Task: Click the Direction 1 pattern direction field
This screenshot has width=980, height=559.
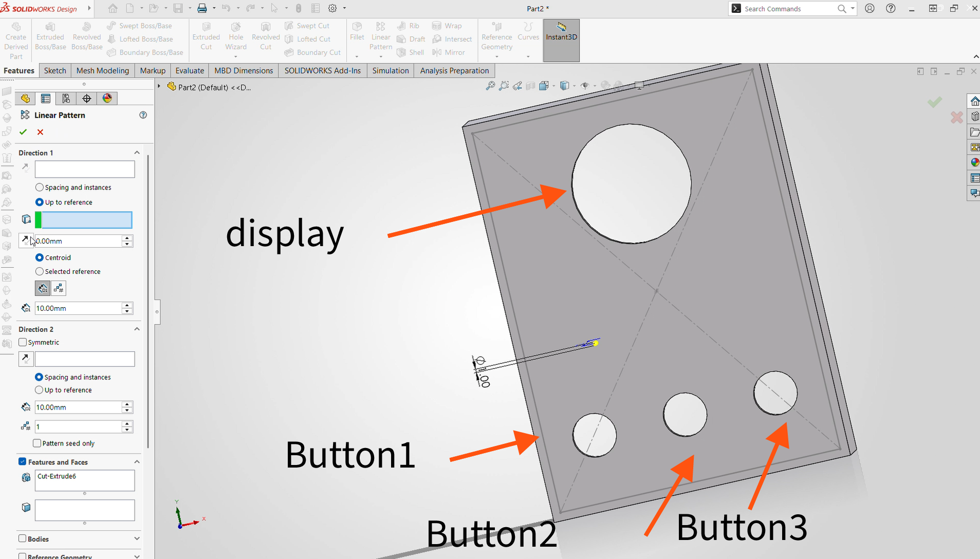Action: (85, 169)
